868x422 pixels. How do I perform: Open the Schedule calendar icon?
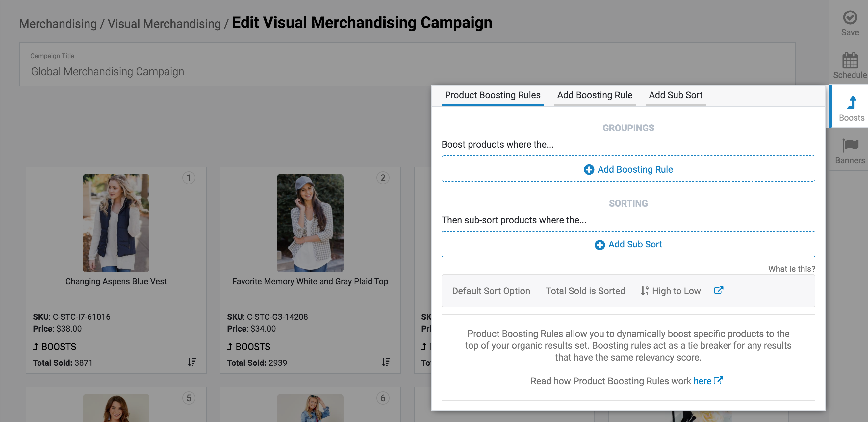pyautogui.click(x=850, y=60)
